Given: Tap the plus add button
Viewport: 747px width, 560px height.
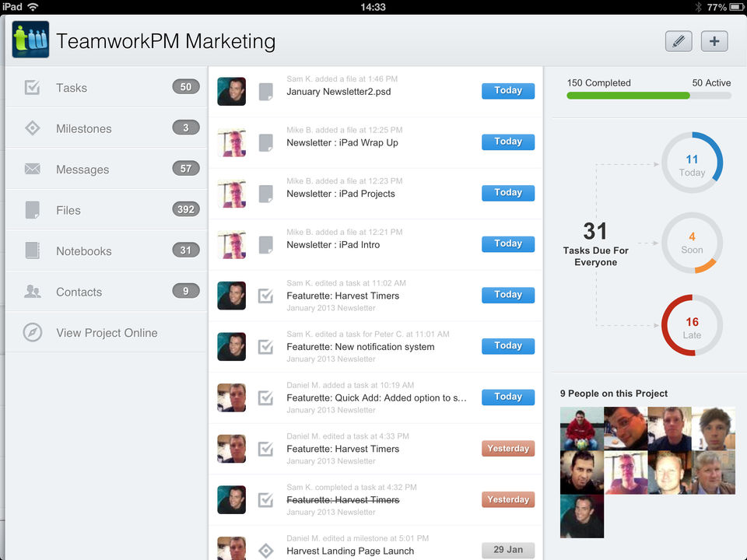Looking at the screenshot, I should [714, 41].
